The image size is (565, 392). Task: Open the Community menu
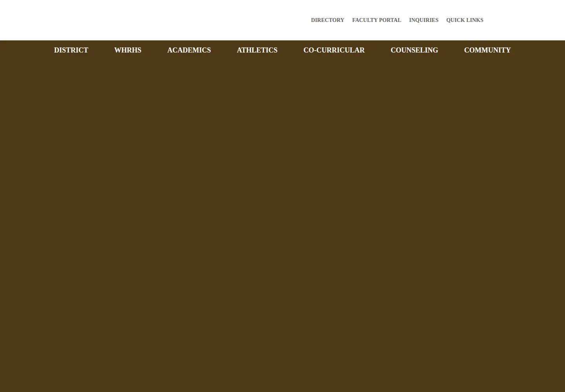tap(487, 50)
